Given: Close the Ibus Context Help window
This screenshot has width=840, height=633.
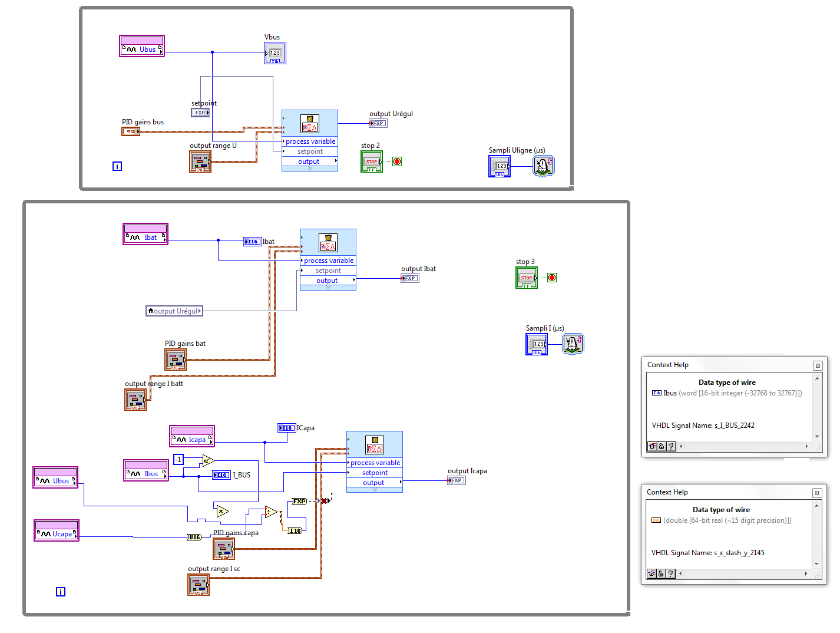Looking at the screenshot, I should (818, 365).
